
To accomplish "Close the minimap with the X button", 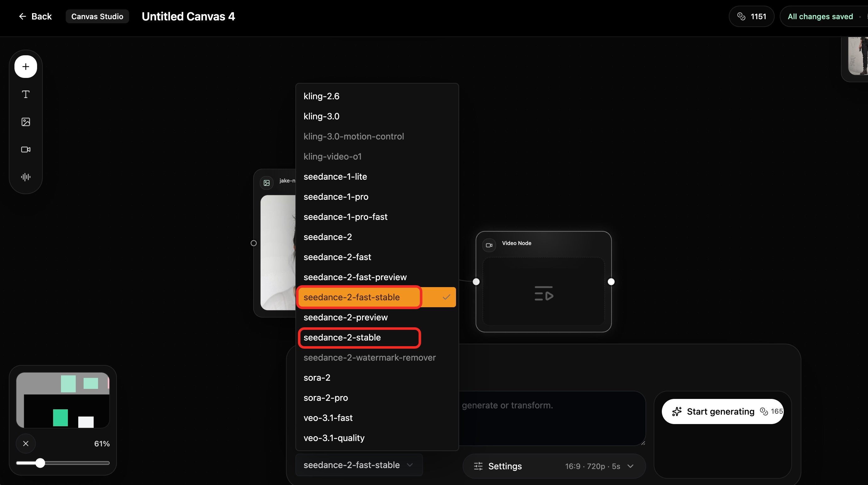I will click(x=25, y=444).
